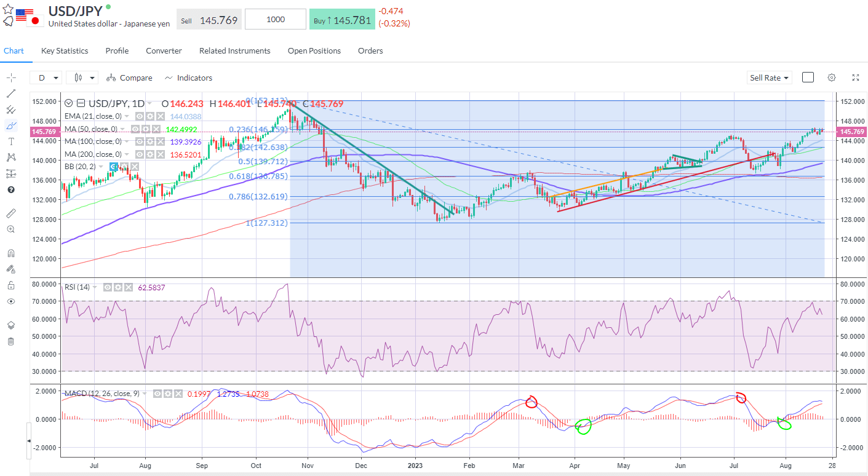This screenshot has height=476, width=868.
Task: Enter fullscreen chart mode
Action: [x=856, y=77]
